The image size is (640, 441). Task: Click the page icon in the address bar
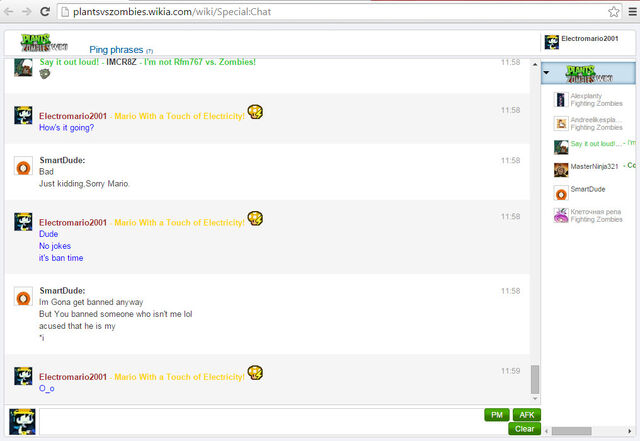pos(65,11)
